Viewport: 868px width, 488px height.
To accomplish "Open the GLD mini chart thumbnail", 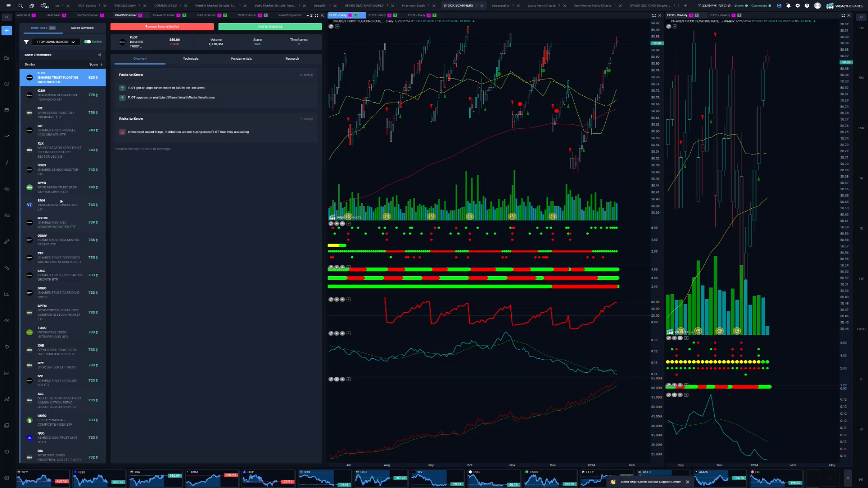I will [x=381, y=478].
